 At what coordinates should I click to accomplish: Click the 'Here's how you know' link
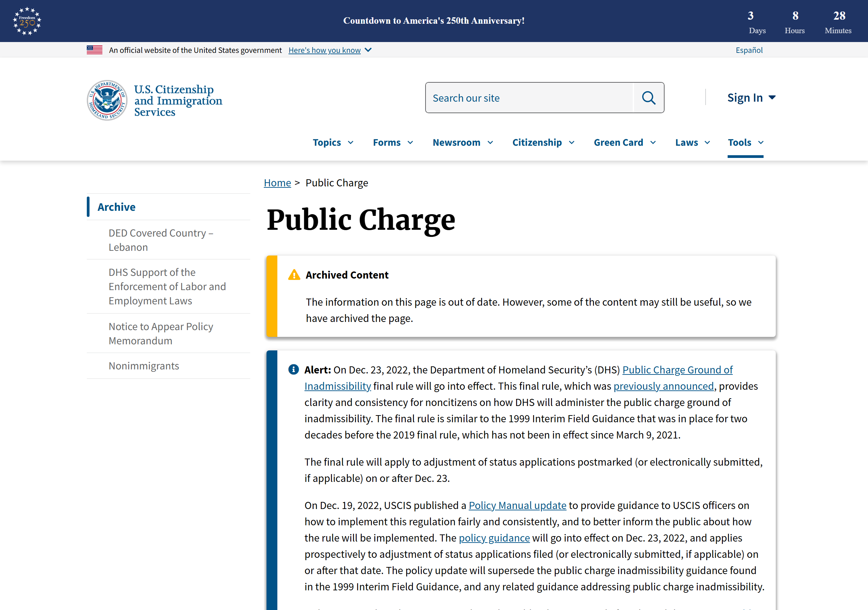(x=324, y=50)
